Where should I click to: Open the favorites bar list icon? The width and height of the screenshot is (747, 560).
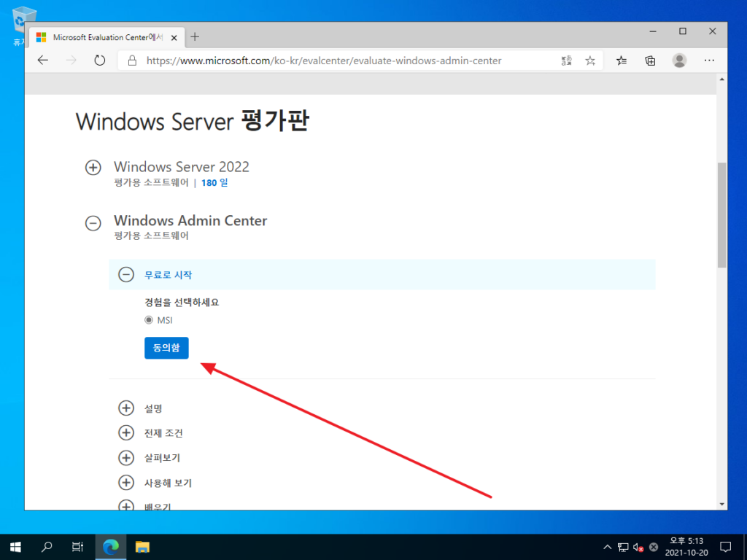point(621,61)
